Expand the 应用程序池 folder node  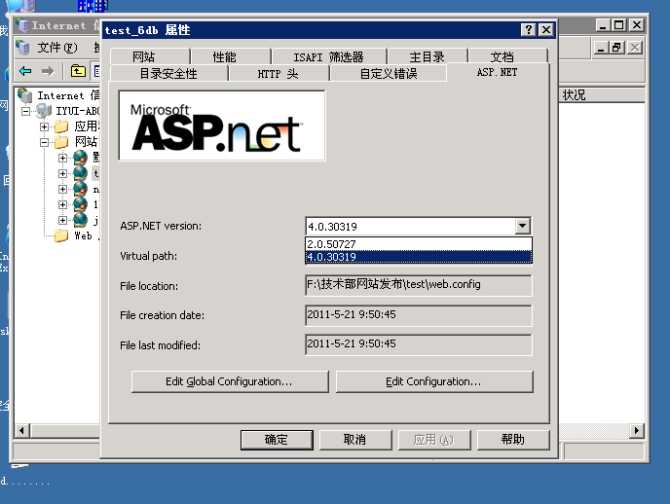click(44, 126)
